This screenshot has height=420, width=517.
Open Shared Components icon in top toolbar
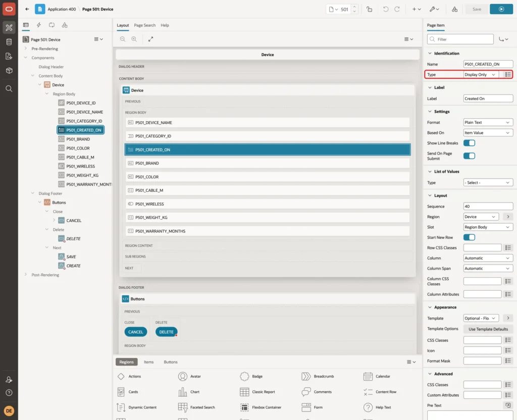point(454,9)
